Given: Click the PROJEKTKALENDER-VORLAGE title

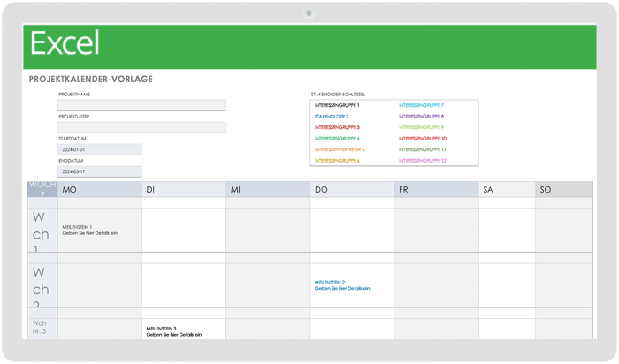Looking at the screenshot, I should [91, 79].
